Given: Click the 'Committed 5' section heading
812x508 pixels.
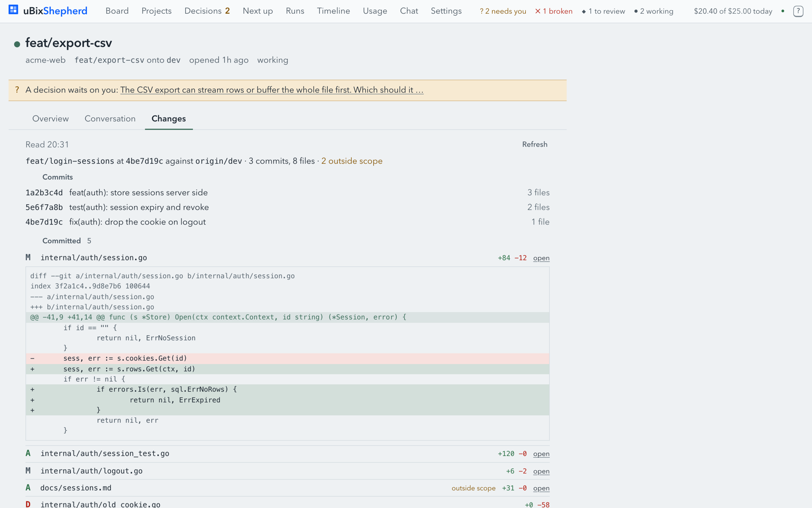Looking at the screenshot, I should point(66,241).
